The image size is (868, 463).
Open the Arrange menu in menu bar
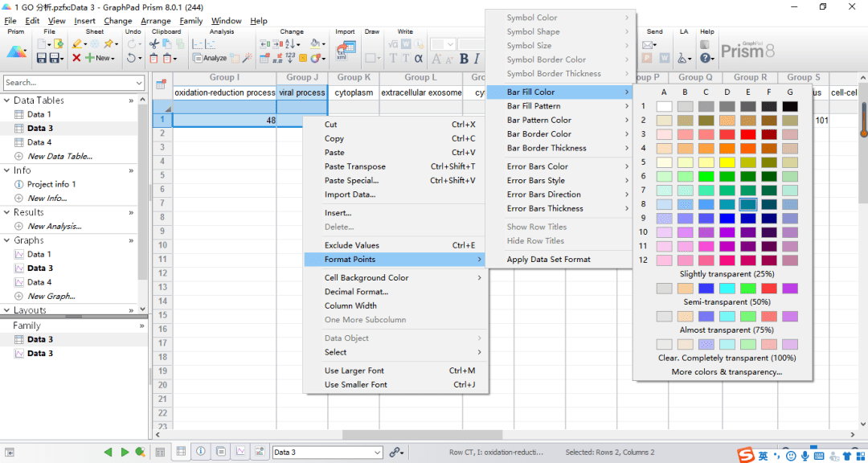click(155, 21)
